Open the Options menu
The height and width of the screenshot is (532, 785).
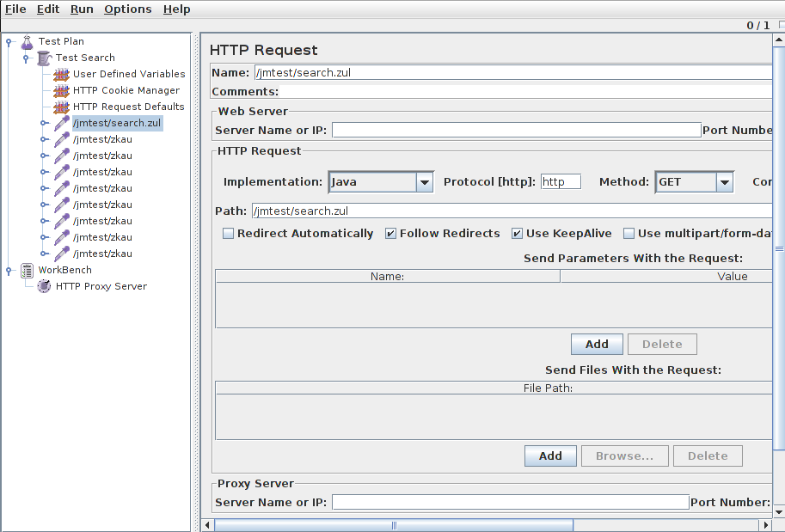click(127, 9)
